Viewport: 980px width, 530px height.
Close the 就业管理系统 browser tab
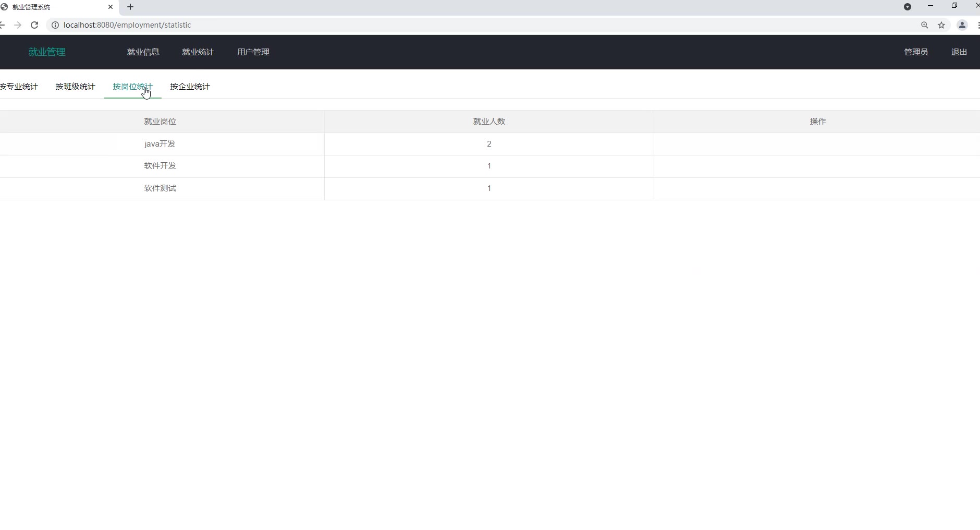pyautogui.click(x=111, y=7)
